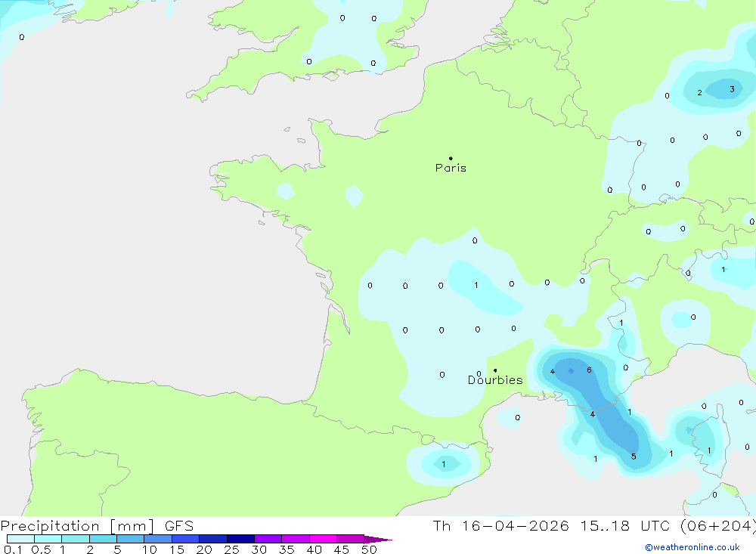
Task: Click the '5' mm value over the sea
Action: (634, 457)
